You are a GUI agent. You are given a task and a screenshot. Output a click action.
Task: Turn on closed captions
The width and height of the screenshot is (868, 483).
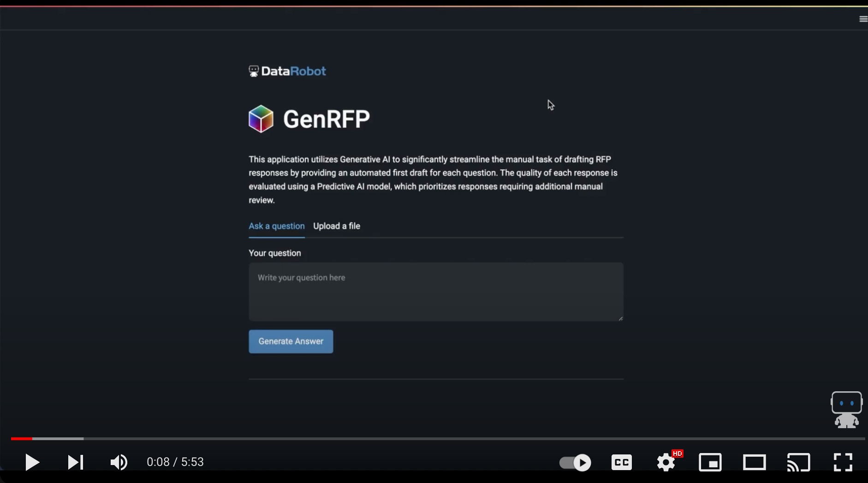(x=622, y=462)
